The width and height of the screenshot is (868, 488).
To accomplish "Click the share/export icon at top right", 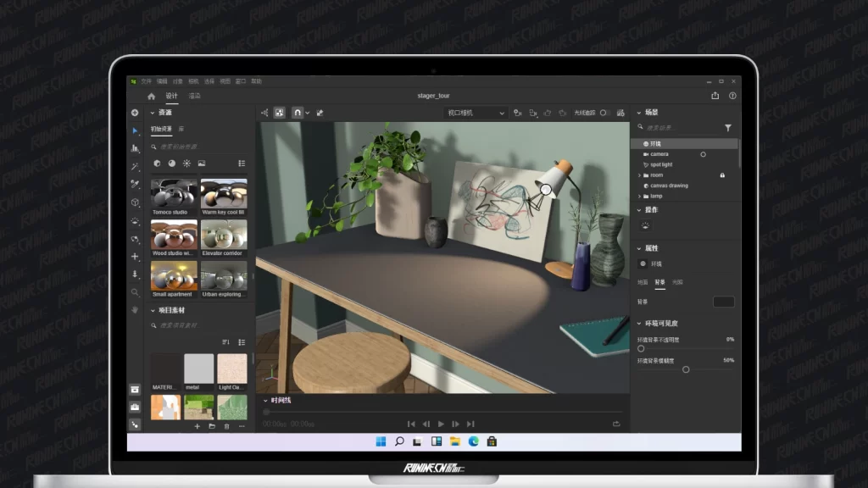I will point(715,96).
